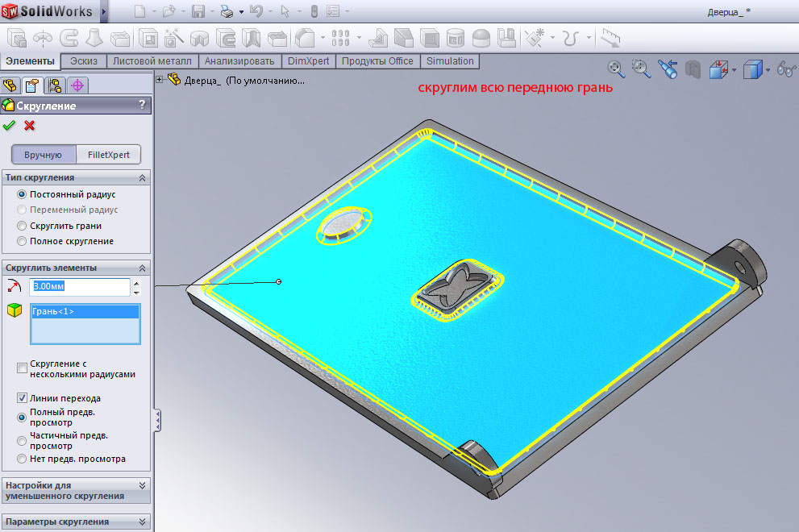Accept the fillet with the green checkmark
799x532 pixels.
point(10,125)
